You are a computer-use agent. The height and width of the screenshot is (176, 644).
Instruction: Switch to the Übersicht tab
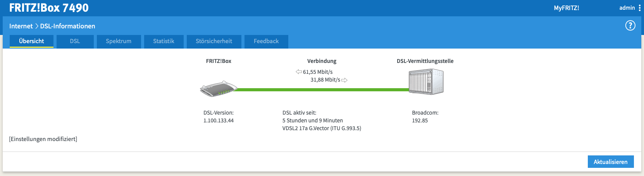[x=31, y=41]
